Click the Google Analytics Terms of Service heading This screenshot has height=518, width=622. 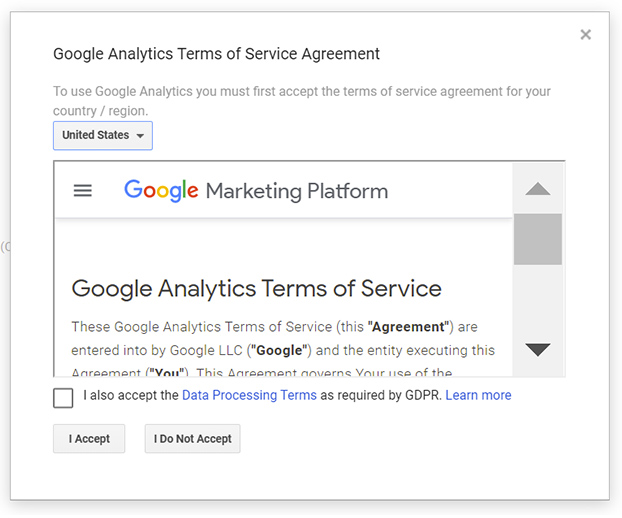256,288
